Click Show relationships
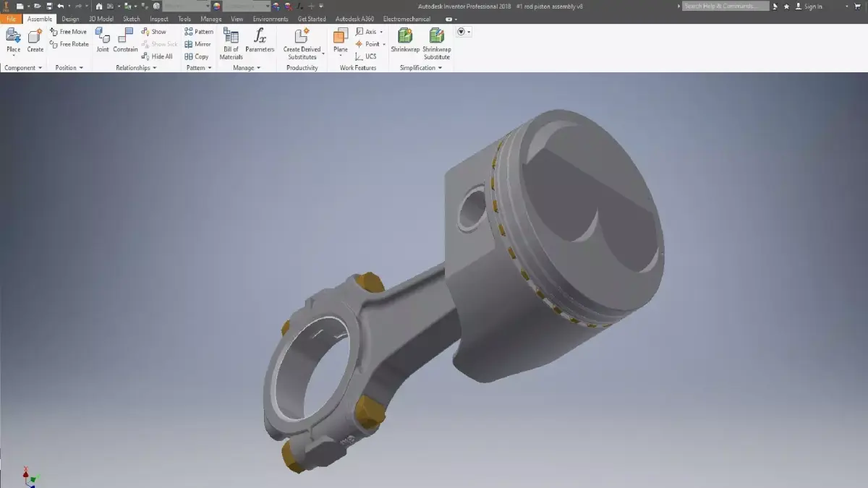Image resolution: width=868 pixels, height=488 pixels. 153,32
